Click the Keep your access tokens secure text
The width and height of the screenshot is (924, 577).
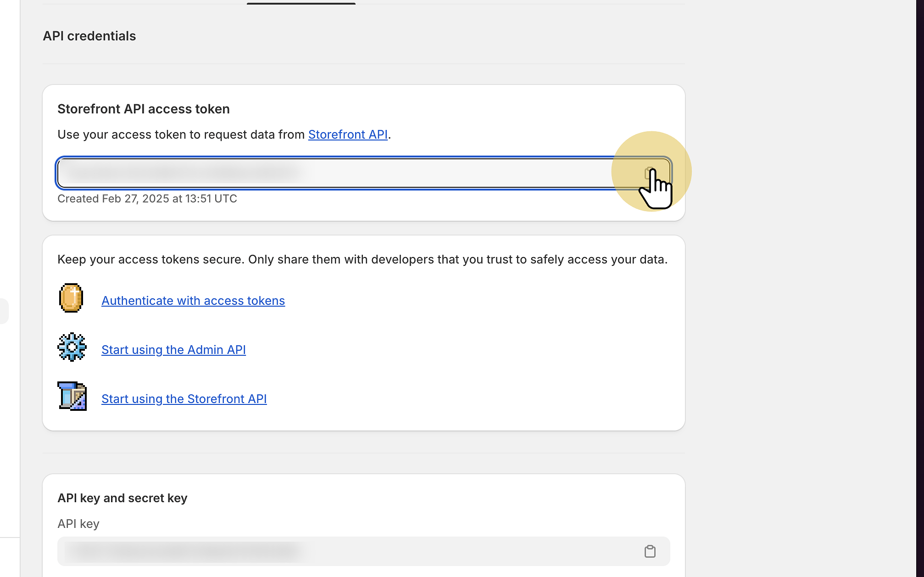(362, 259)
